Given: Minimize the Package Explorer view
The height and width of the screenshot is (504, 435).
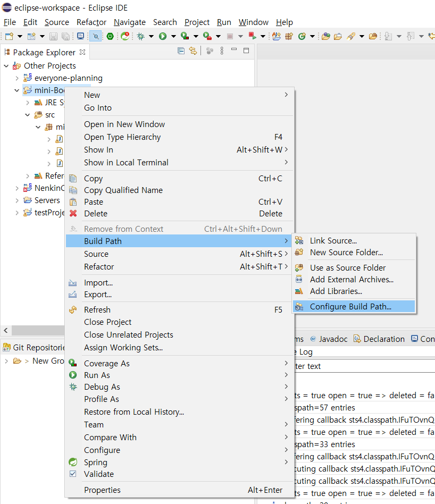Looking at the screenshot, I should click(x=234, y=50).
